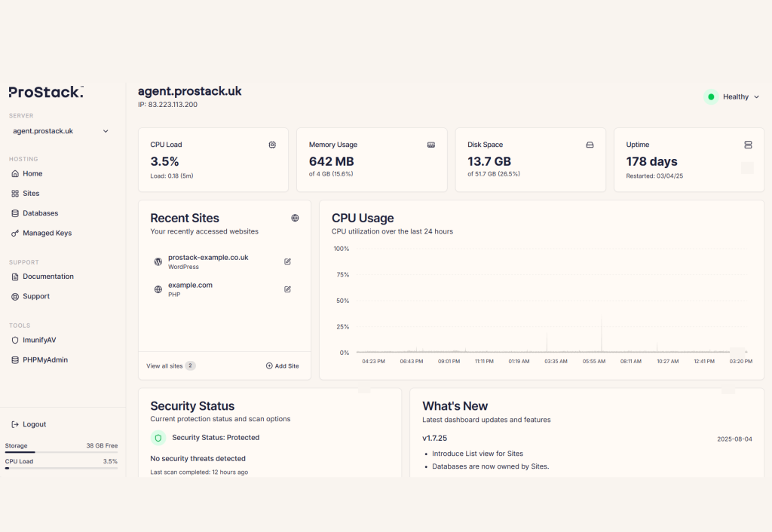The height and width of the screenshot is (532, 772).
Task: Click the Storage progress bar
Action: (x=61, y=452)
